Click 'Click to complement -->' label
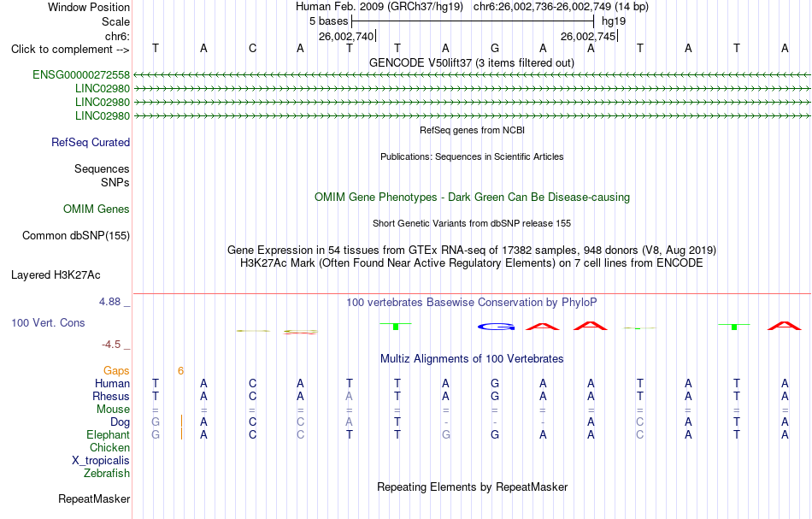Image resolution: width=812 pixels, height=519 pixels. coord(70,50)
